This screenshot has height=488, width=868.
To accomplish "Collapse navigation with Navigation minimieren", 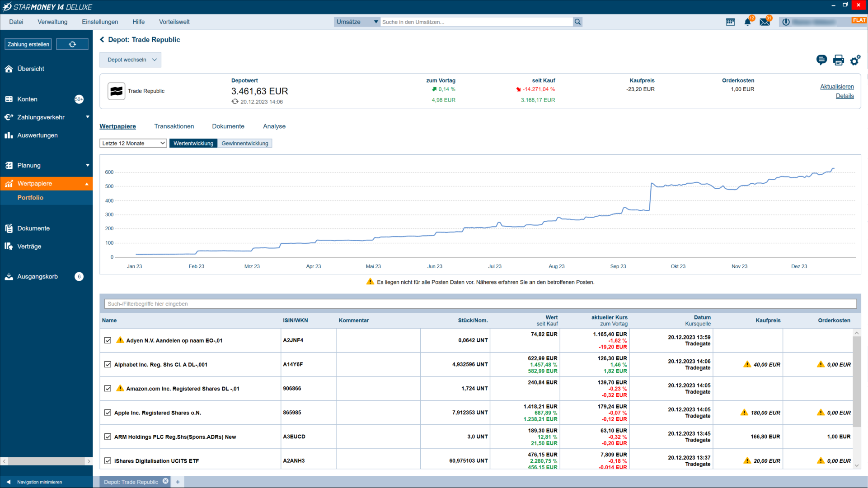I will tap(34, 482).
